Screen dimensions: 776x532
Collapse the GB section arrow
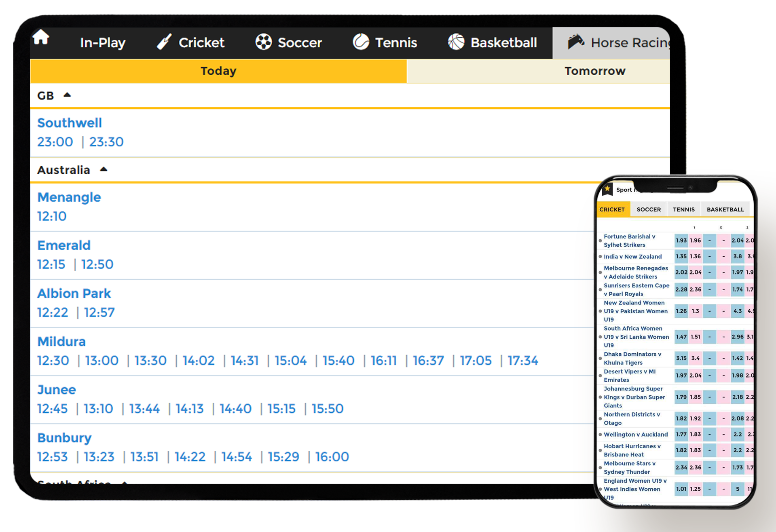pyautogui.click(x=67, y=95)
